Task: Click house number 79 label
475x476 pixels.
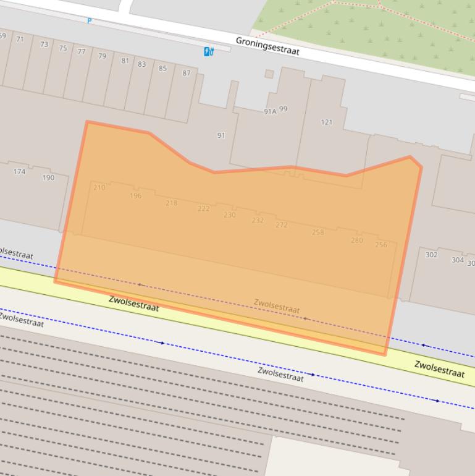Action: [x=102, y=56]
